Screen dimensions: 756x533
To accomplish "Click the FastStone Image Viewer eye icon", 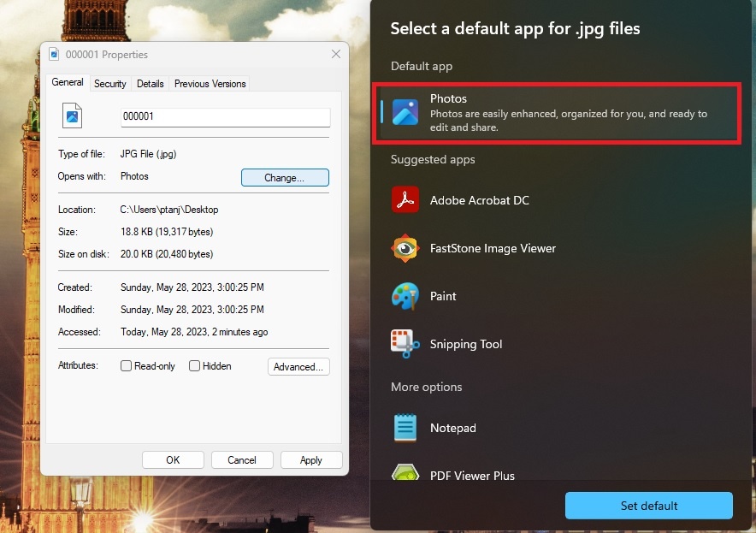I will tap(405, 248).
